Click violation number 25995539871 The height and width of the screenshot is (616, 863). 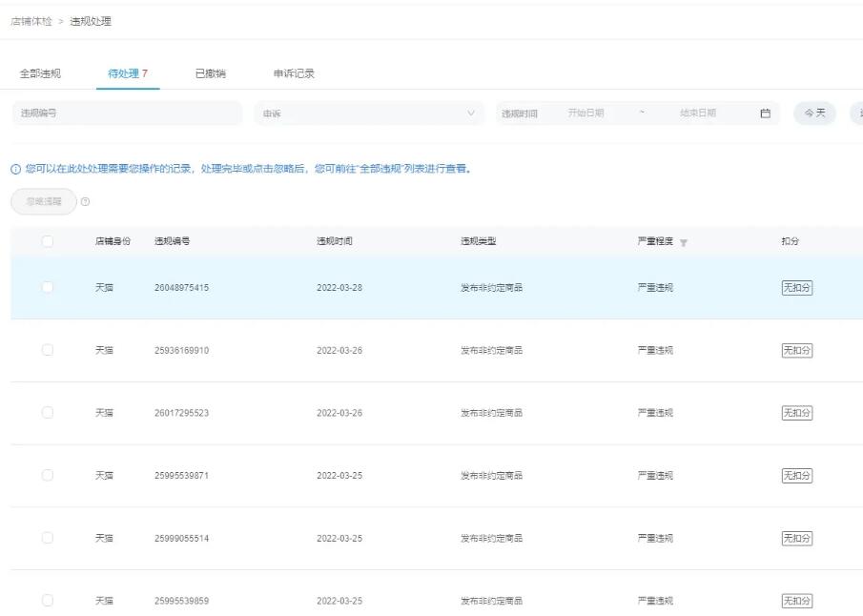(181, 476)
